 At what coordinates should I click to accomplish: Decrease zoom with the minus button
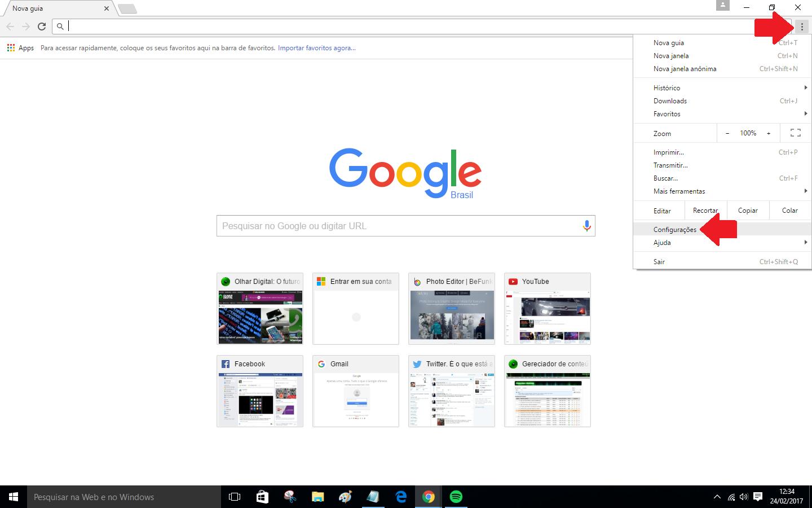[727, 133]
